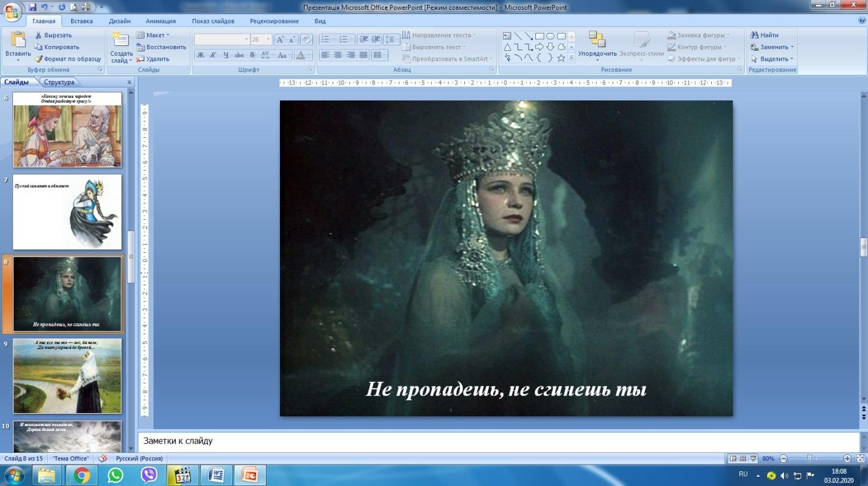Copy with the Копировать button
868x486 pixels.
pyautogui.click(x=57, y=47)
